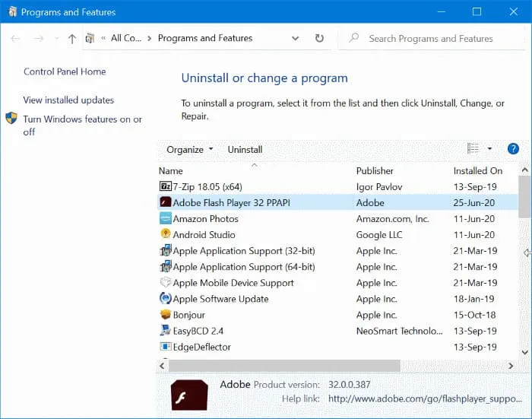Click the 25-Jun-20 installed date cell
532x419 pixels.
[474, 203]
